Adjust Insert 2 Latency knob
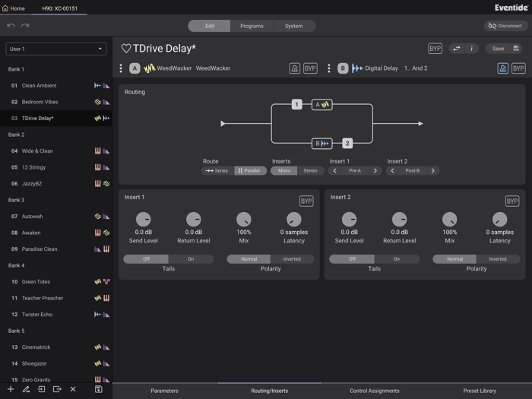This screenshot has height=399, width=532. 500,220
